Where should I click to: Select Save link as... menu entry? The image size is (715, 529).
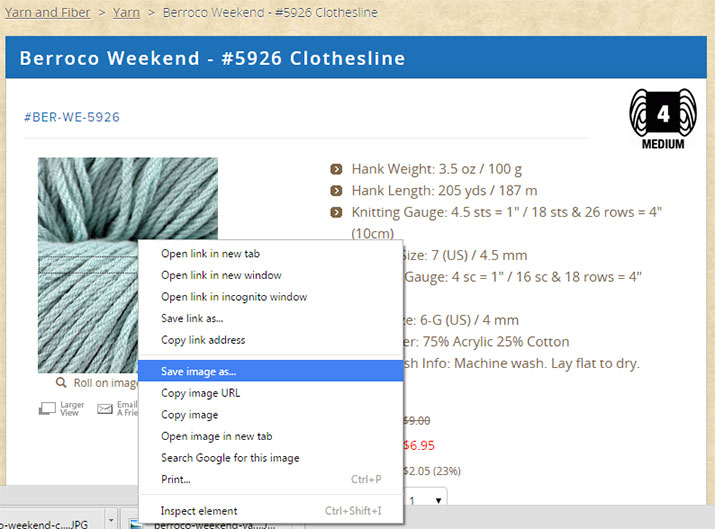click(271, 318)
